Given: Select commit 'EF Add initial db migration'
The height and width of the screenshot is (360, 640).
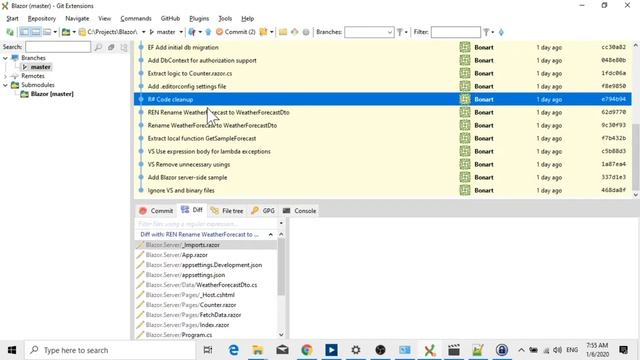Looking at the screenshot, I should tap(382, 47).
